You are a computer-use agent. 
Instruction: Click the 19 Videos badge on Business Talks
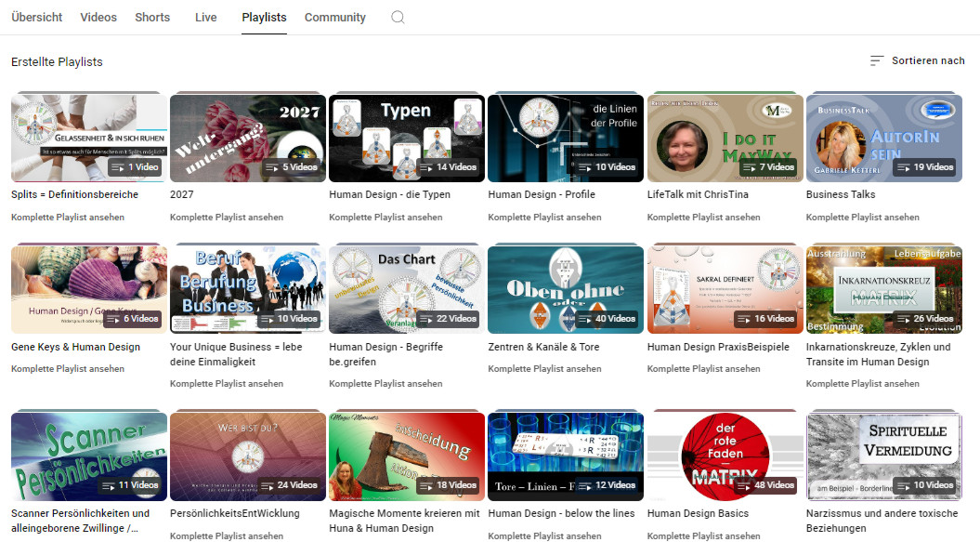click(x=923, y=167)
